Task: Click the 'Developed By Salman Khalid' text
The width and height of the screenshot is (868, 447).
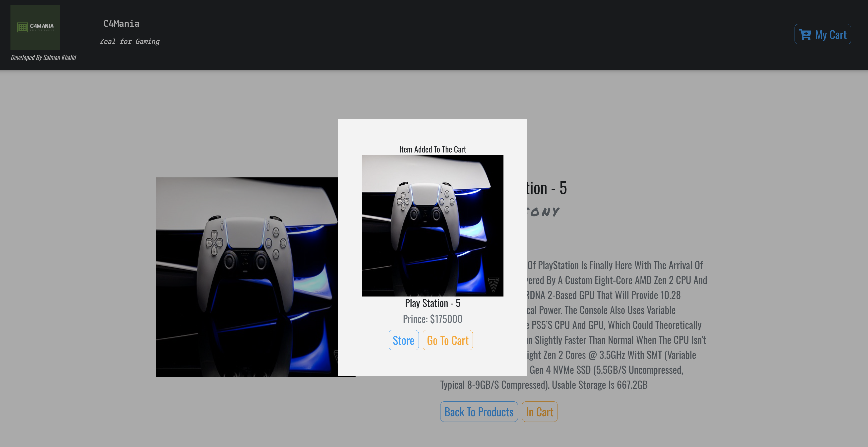Action: tap(43, 57)
